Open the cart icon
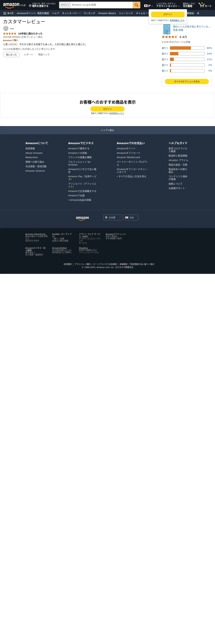This screenshot has width=215, height=644. click(205, 5)
